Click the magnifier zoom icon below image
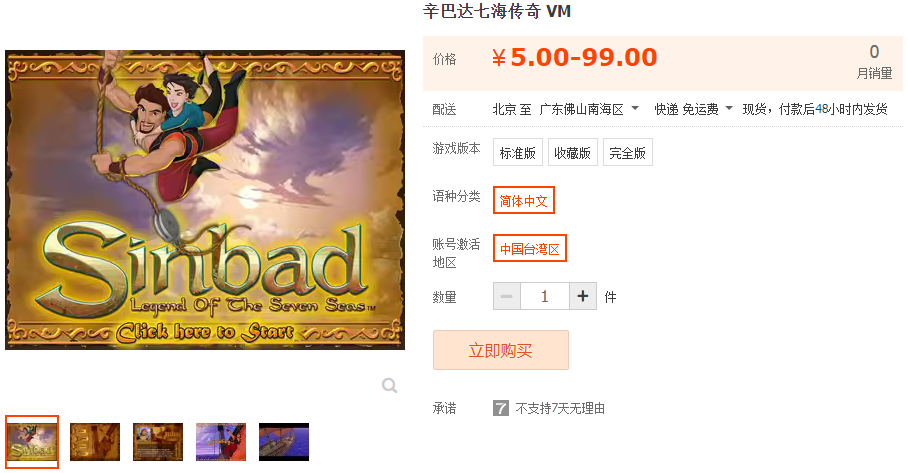Image resolution: width=908 pixels, height=473 pixels. pos(389,385)
